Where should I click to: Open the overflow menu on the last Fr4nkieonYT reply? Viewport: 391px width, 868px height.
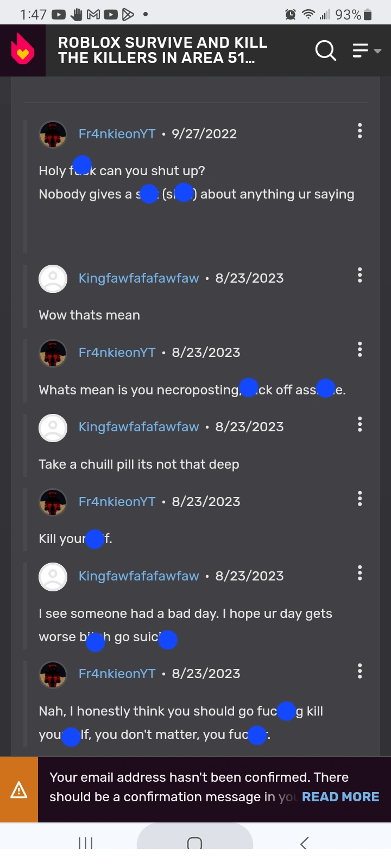click(x=360, y=671)
